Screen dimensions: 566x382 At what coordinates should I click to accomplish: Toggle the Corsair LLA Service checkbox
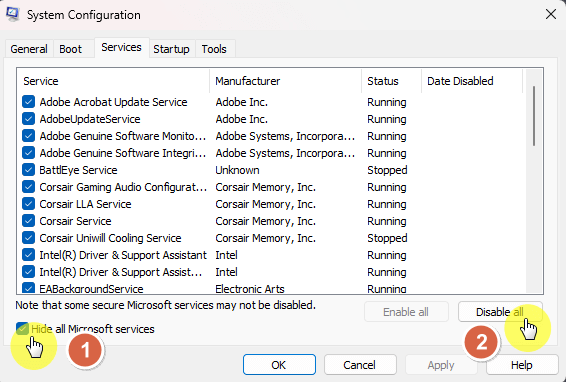click(x=29, y=204)
